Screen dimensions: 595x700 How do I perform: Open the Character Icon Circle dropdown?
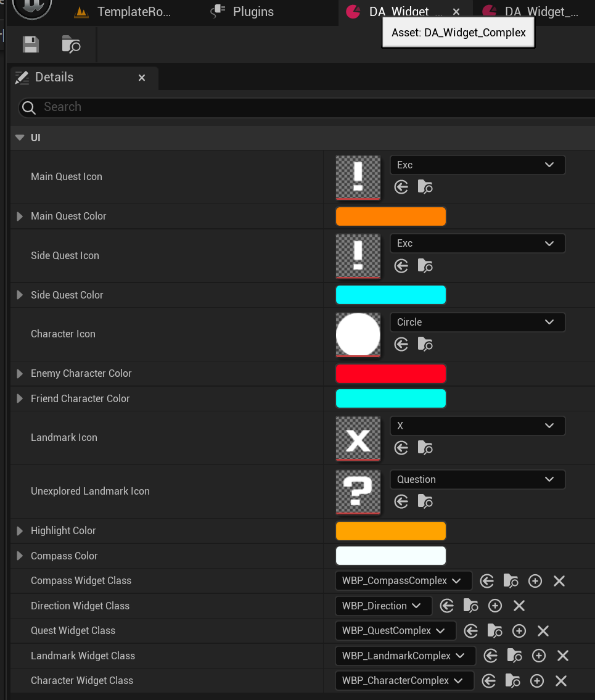click(477, 323)
